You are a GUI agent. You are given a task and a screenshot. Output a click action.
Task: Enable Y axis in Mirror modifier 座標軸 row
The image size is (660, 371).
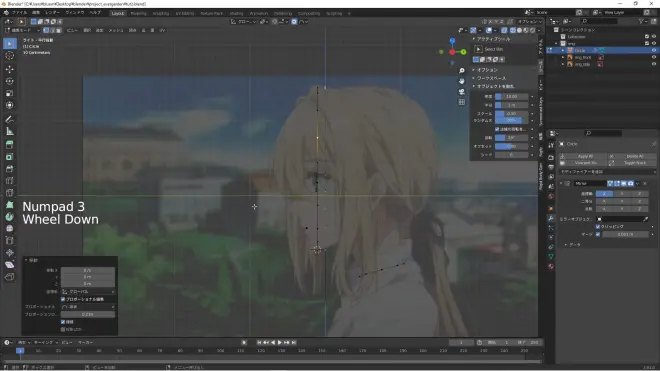622,194
